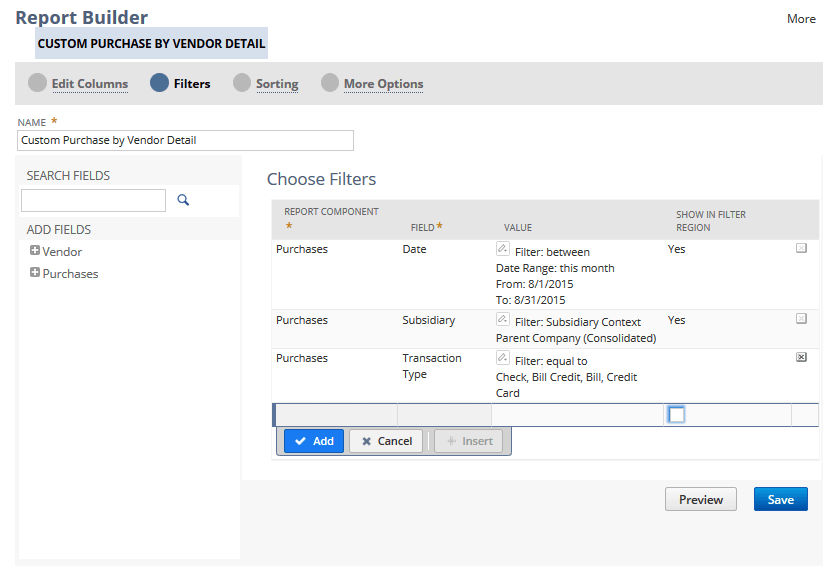
Task: Open the Sorting step
Action: pyautogui.click(x=277, y=84)
